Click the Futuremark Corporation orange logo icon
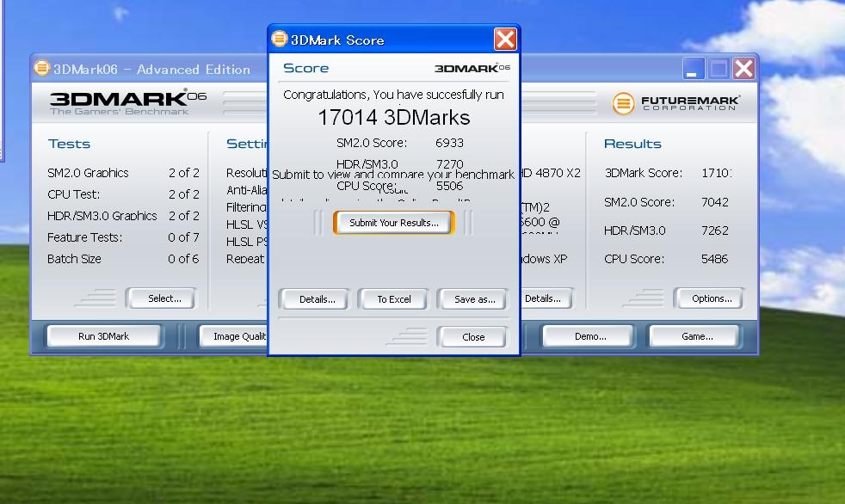 pyautogui.click(x=623, y=103)
